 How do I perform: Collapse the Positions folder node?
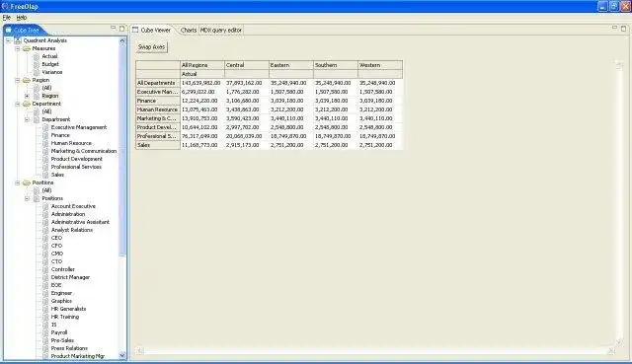coord(18,182)
